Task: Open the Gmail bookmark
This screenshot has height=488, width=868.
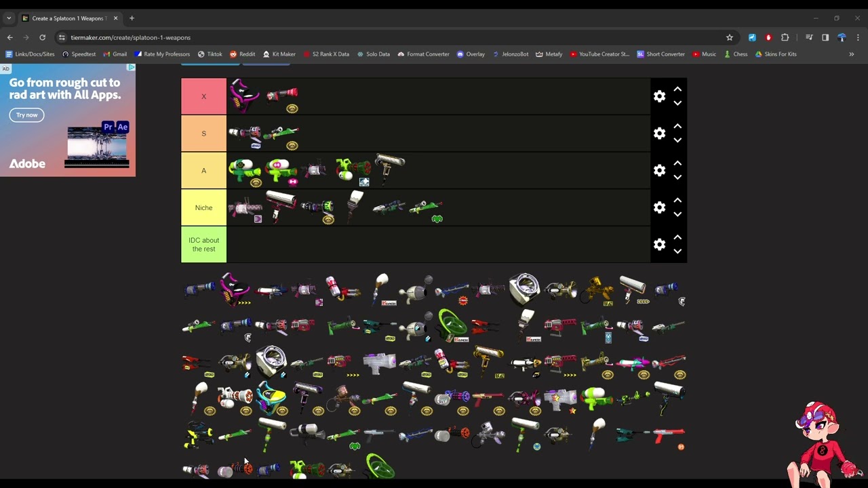Action: pyautogui.click(x=115, y=54)
